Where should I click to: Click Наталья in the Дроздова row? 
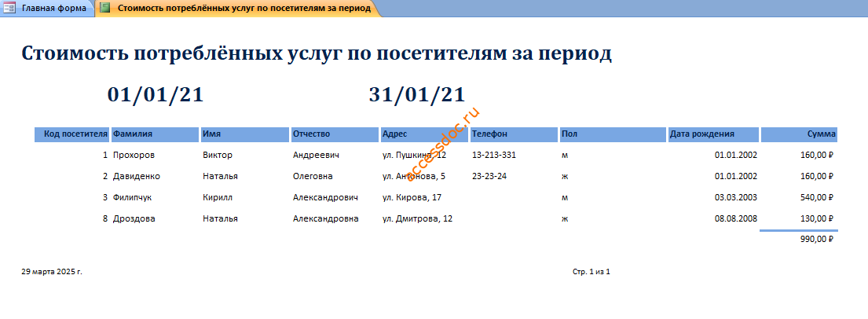click(220, 218)
